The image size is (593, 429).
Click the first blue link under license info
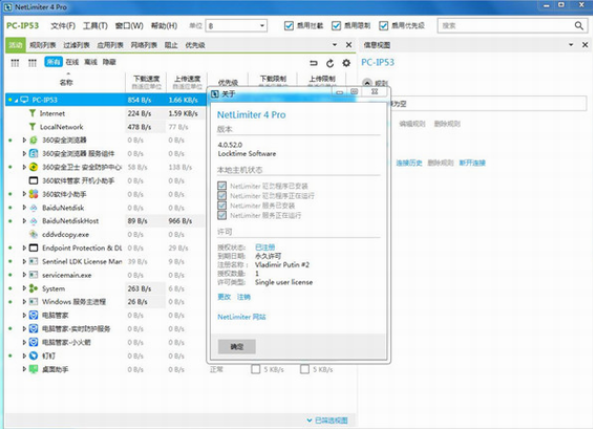click(x=224, y=297)
